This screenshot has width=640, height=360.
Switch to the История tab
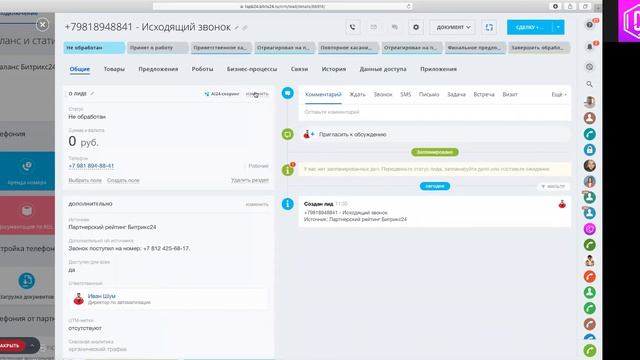coord(333,69)
